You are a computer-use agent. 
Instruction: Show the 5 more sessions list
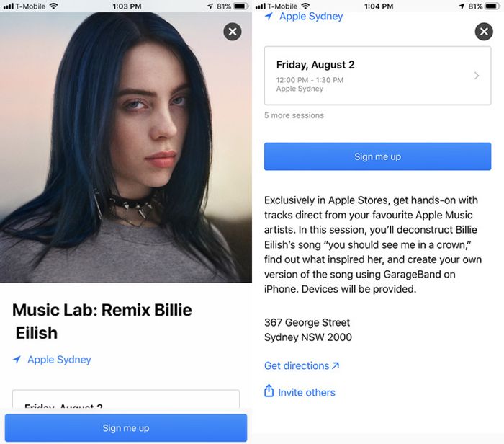(x=294, y=115)
